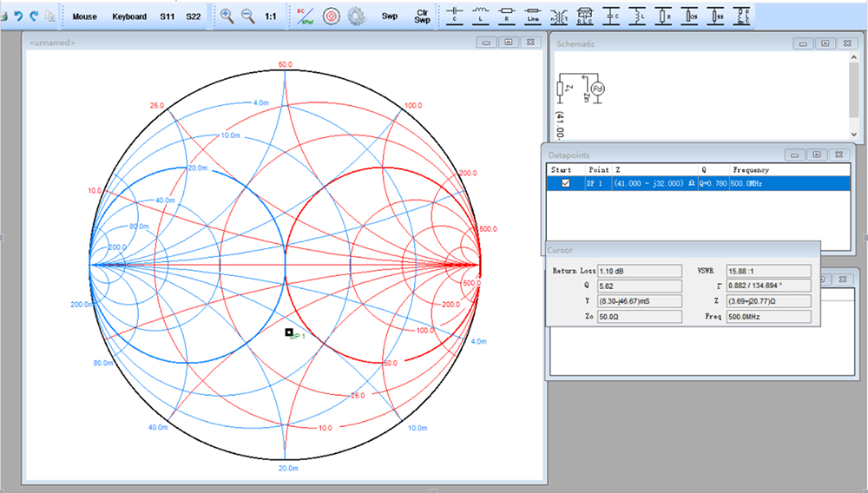Open the circles settings target icon
The width and height of the screenshot is (868, 493).
(x=331, y=16)
